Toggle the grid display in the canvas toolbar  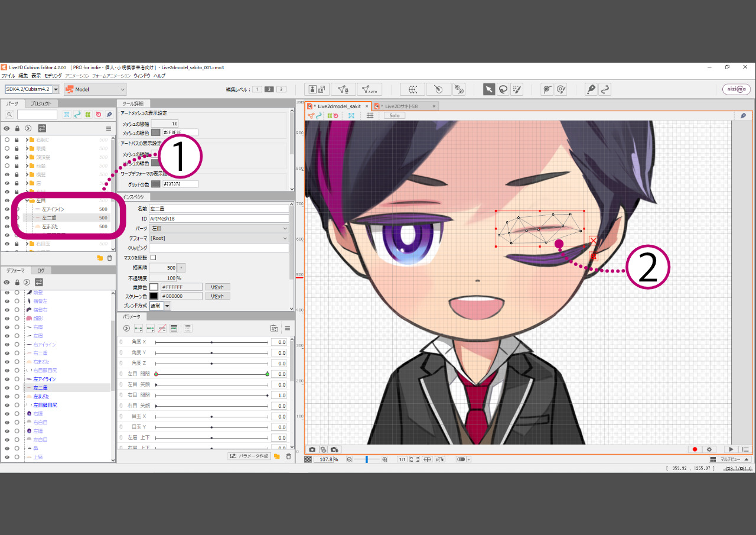point(370,115)
